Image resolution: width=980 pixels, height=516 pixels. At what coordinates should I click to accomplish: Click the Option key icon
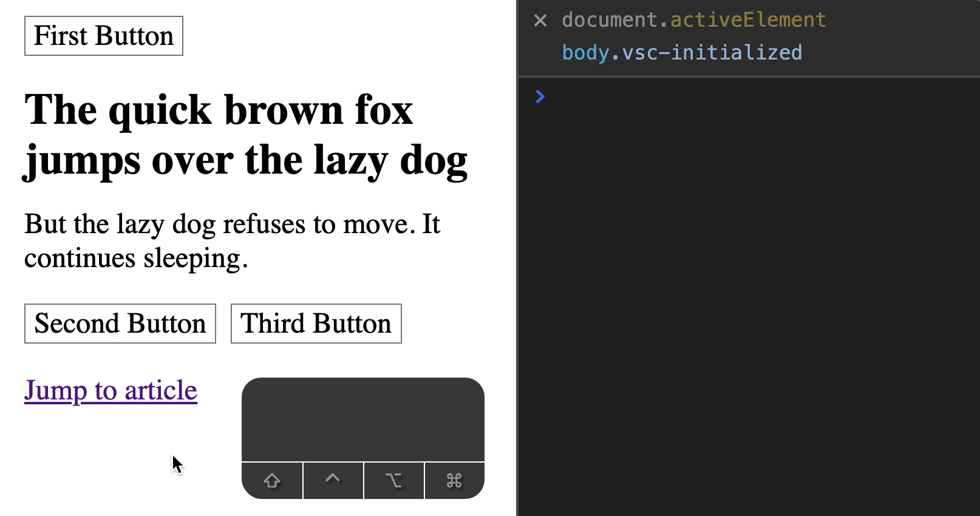tap(393, 481)
